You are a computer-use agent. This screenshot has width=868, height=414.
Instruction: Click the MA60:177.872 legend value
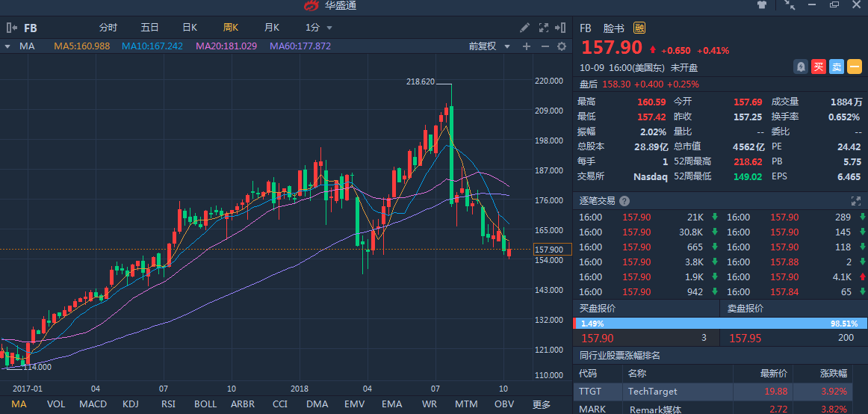click(300, 46)
